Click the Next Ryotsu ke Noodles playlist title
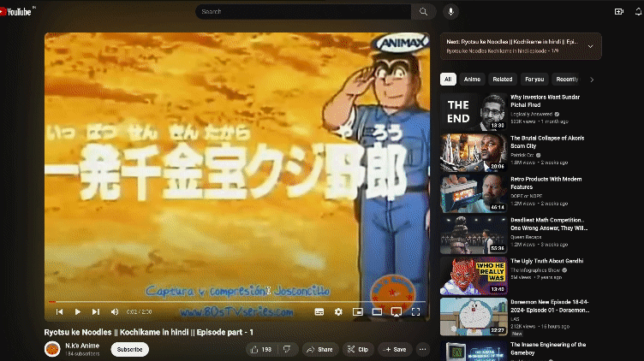 pyautogui.click(x=512, y=42)
